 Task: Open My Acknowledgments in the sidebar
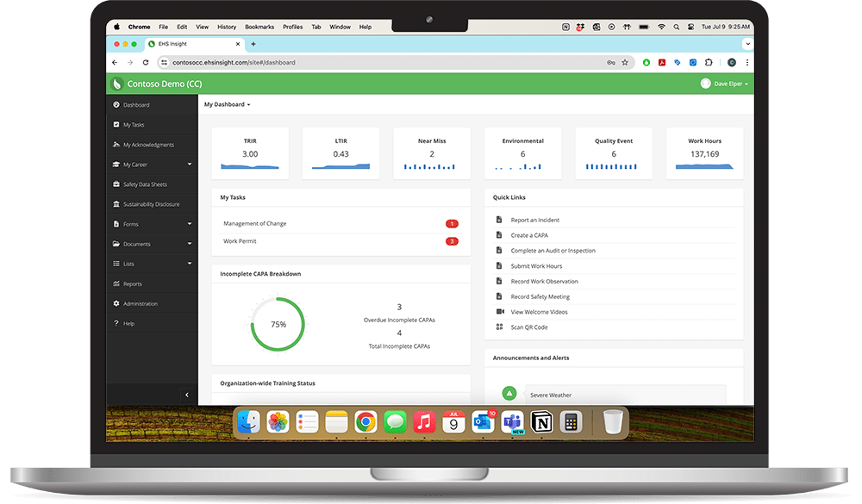(x=151, y=144)
